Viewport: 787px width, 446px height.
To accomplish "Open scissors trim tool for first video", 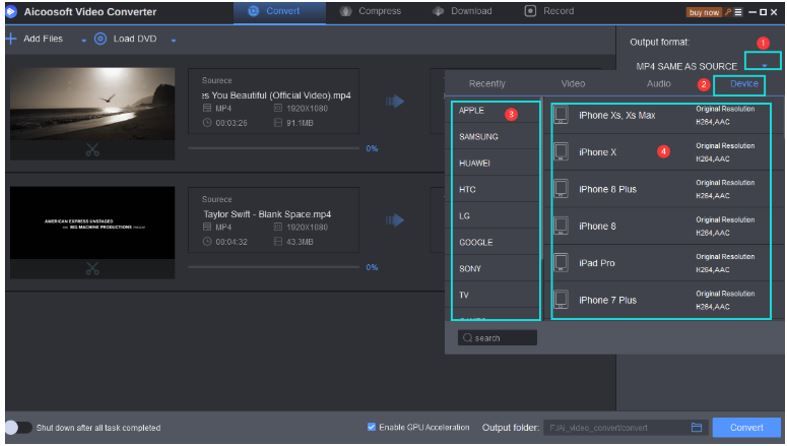I will click(x=92, y=150).
